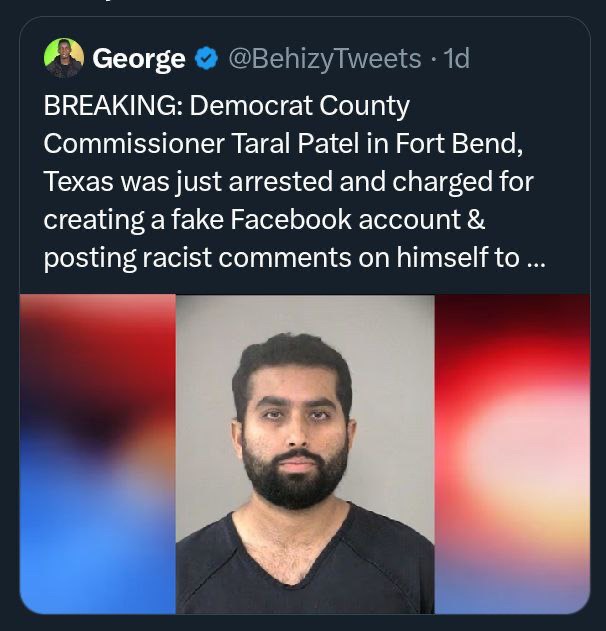Image resolution: width=606 pixels, height=631 pixels.
Task: Expand truncated tweet via trailing ellipsis
Action: point(535,258)
